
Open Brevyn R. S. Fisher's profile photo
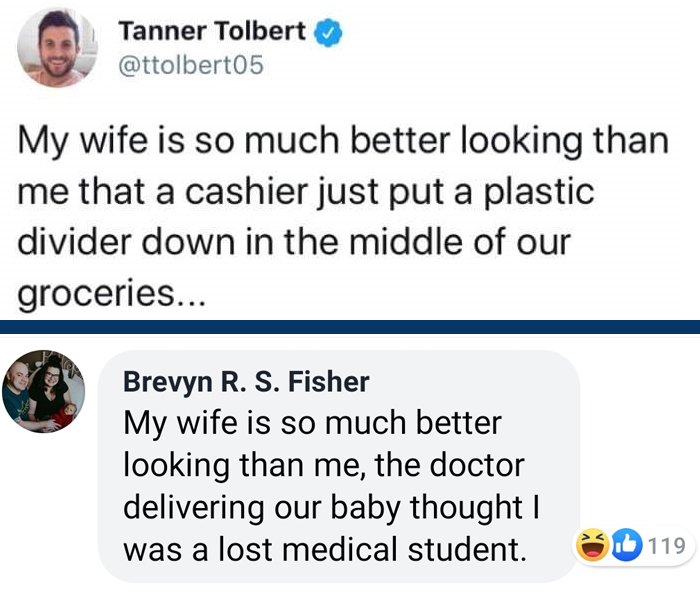[x=41, y=391]
